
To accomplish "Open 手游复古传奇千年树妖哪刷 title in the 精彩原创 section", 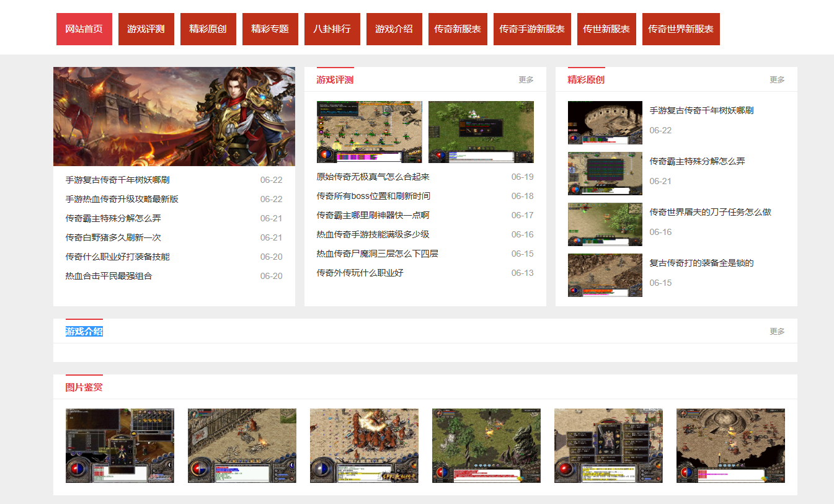I will 702,111.
